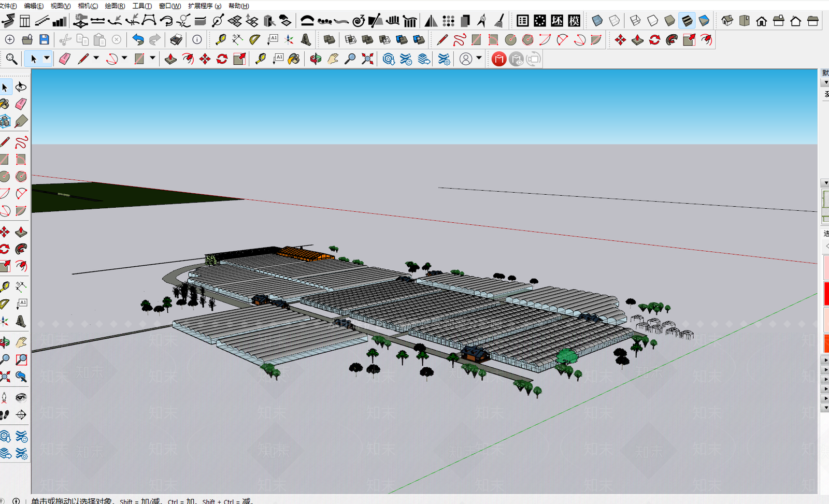Switch to the Top view house icon
Screen dimensions: 829x504
pyautogui.click(x=744, y=21)
